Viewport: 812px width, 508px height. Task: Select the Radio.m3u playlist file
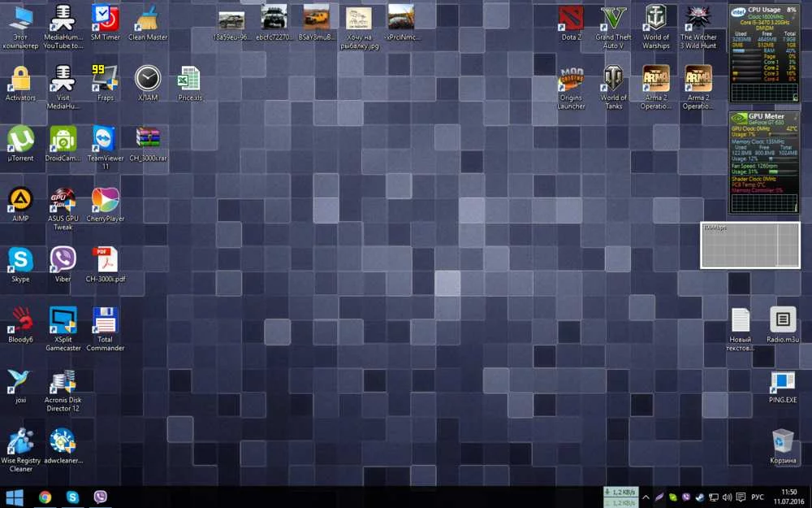point(783,325)
